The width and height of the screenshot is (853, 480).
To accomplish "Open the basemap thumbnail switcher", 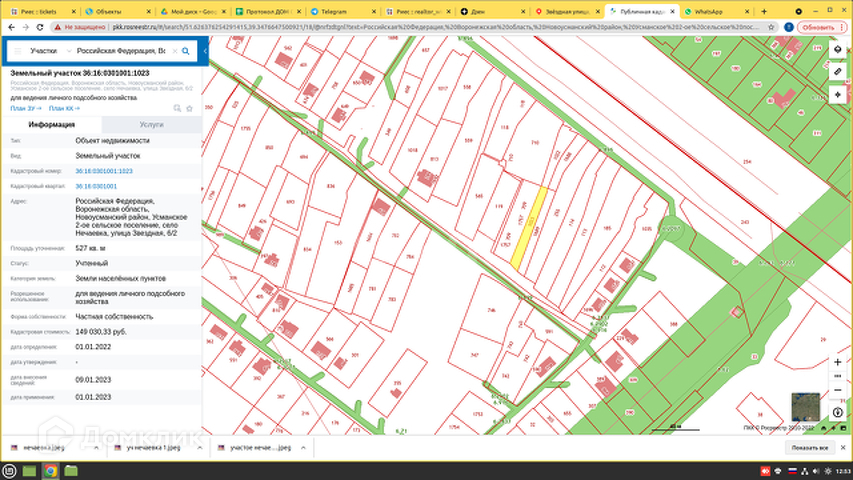I will [804, 406].
